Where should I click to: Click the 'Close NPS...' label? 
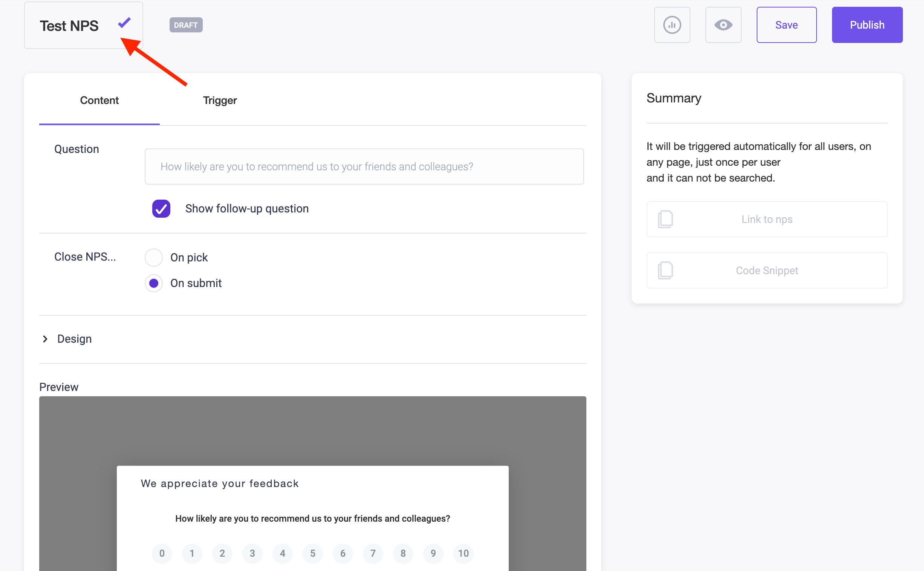click(85, 257)
